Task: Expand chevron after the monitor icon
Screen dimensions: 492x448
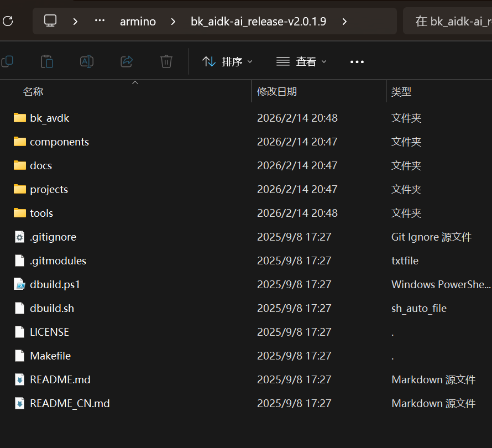Action: point(75,22)
